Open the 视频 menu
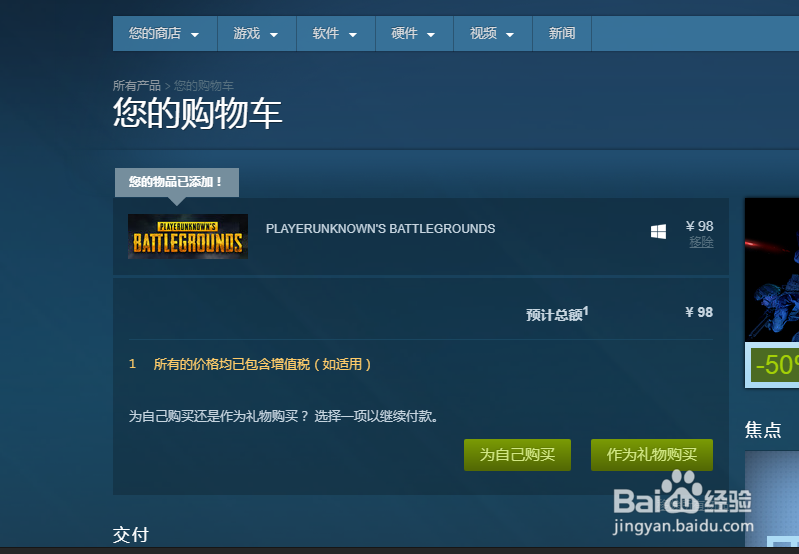 [493, 34]
